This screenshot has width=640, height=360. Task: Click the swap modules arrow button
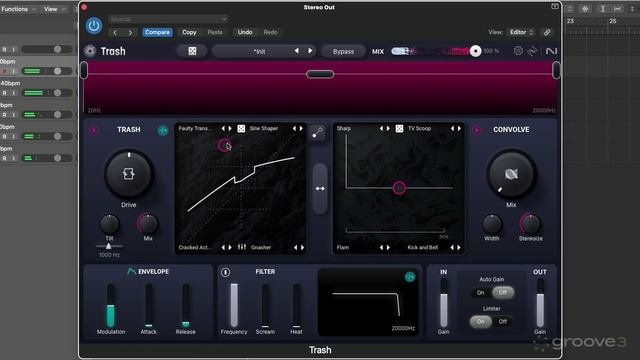pos(320,189)
